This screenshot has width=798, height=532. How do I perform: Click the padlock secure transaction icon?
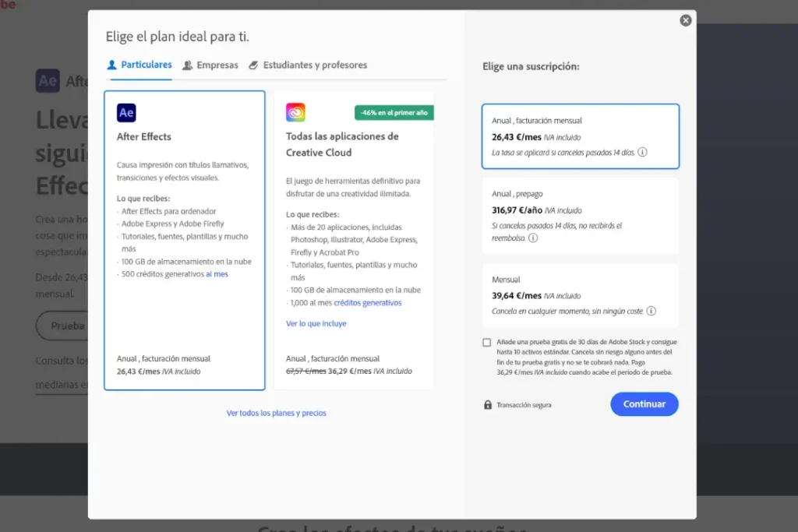click(488, 405)
